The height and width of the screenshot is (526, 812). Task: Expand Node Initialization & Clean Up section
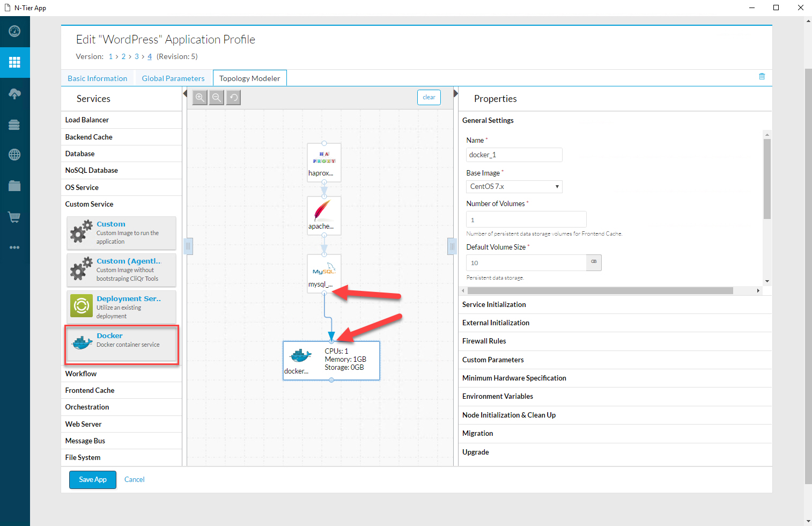615,415
